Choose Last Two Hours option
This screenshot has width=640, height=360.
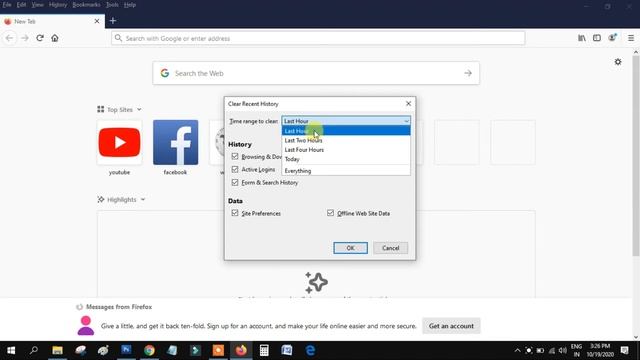[346, 140]
